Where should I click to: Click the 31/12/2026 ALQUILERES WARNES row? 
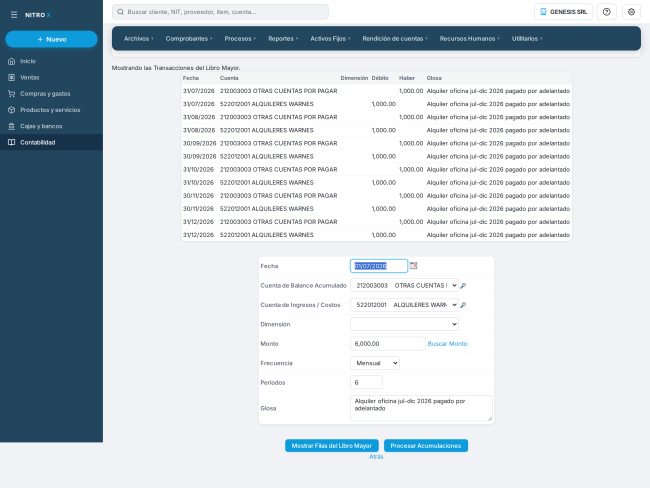click(x=376, y=235)
